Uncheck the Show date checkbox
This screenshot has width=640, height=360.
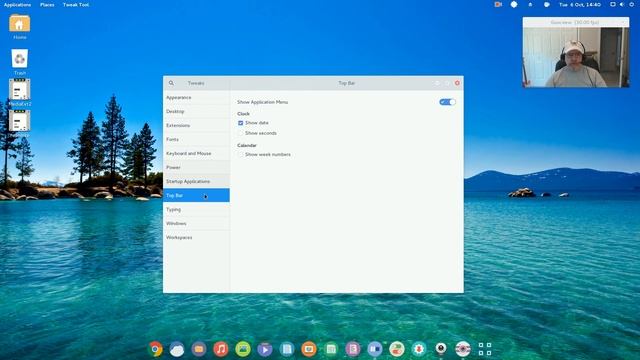coord(240,123)
